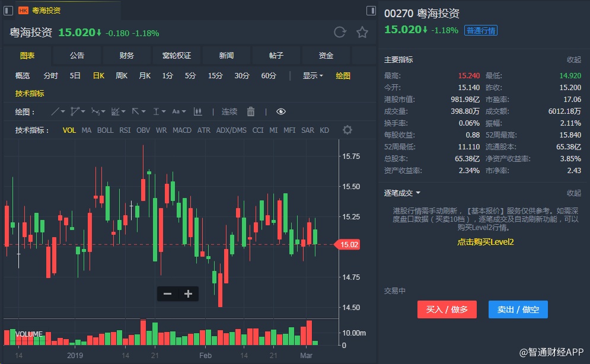Zoom in the chart with plus
The width and height of the screenshot is (590, 364).
pos(189,293)
